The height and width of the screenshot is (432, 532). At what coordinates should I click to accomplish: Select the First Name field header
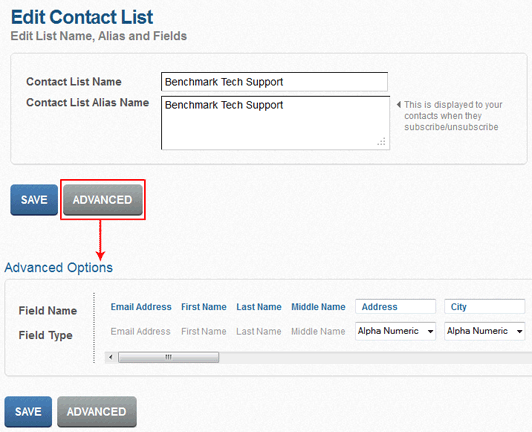(x=204, y=307)
